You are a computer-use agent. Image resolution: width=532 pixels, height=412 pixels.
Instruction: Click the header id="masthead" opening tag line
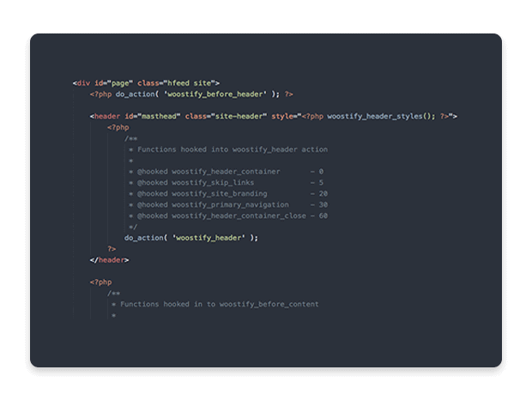[x=274, y=117]
